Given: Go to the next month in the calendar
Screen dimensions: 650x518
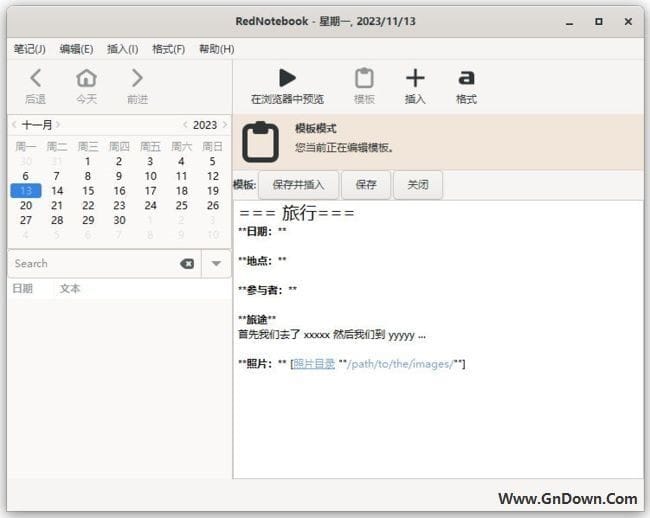Looking at the screenshot, I should coord(58,124).
